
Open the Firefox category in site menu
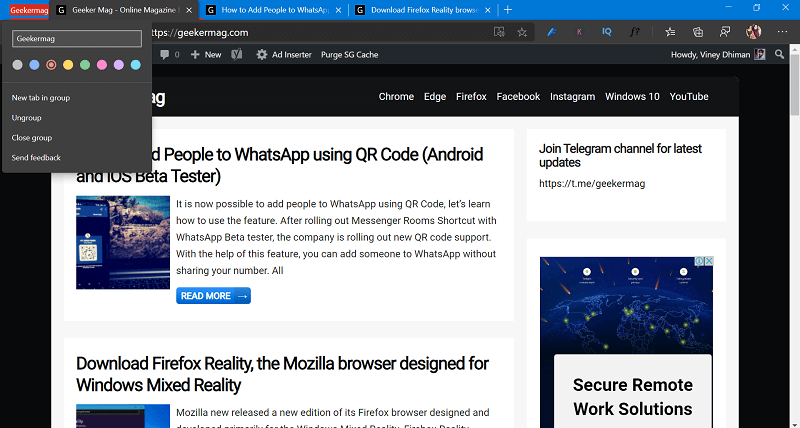tap(471, 96)
